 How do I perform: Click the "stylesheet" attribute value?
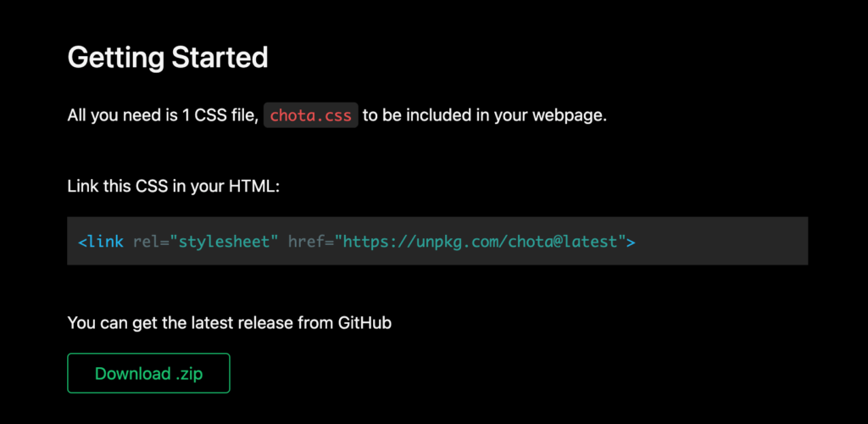point(224,242)
